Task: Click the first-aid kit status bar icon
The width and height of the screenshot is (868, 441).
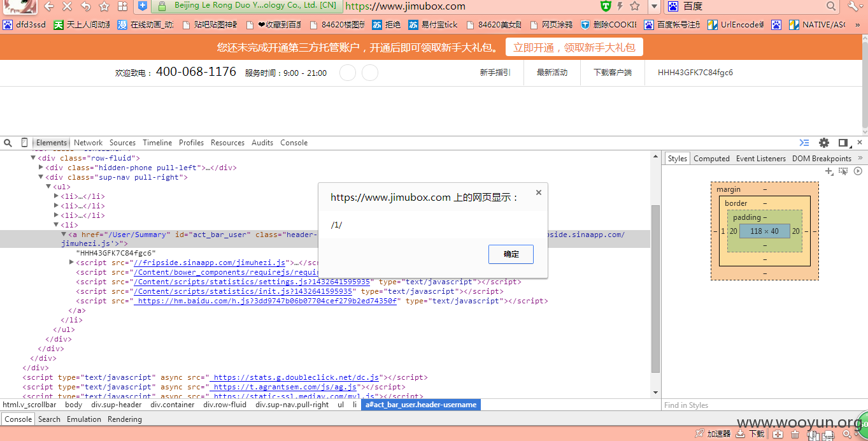Action: pos(778,435)
